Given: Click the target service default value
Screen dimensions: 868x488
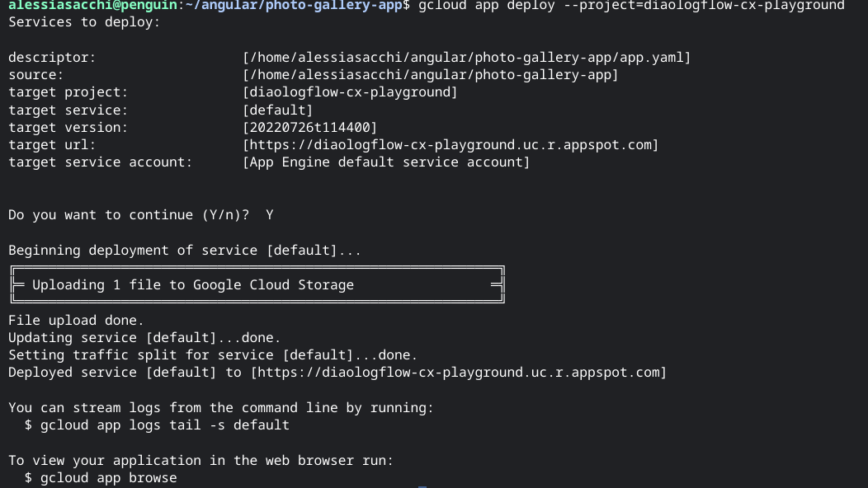Looking at the screenshot, I should point(277,110).
